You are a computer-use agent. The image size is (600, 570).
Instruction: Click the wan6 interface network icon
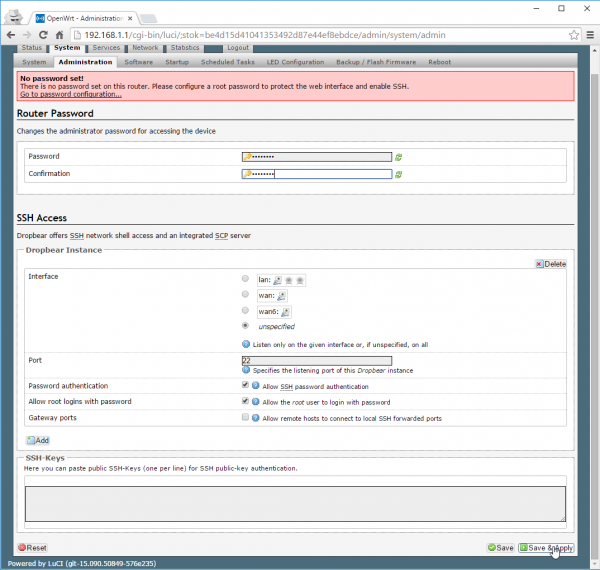(x=283, y=311)
